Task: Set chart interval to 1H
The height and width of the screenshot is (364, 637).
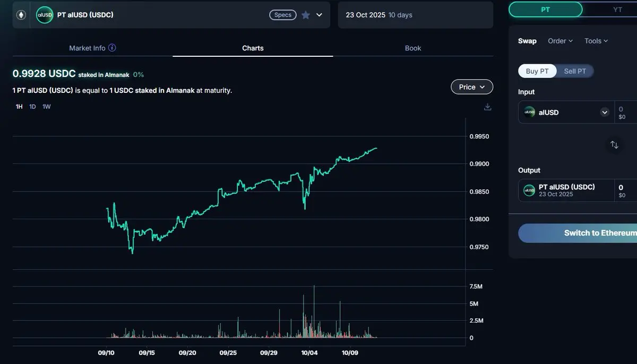Action: [19, 107]
